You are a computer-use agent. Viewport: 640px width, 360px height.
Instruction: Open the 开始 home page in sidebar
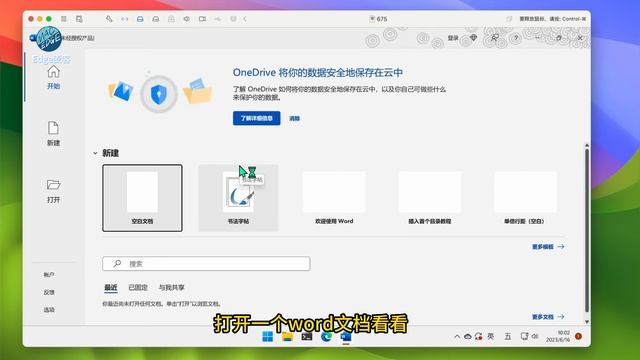coord(53,77)
